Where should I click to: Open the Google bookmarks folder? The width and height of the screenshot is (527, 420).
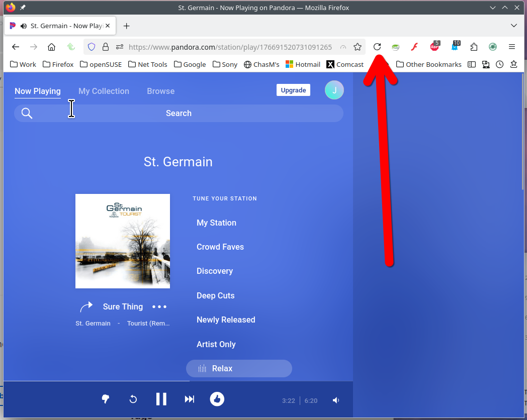(190, 64)
